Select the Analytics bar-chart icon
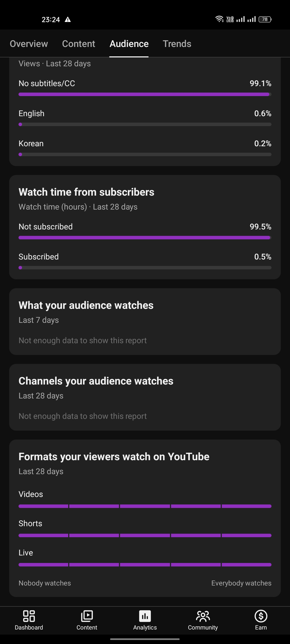The width and height of the screenshot is (290, 644). point(145,616)
